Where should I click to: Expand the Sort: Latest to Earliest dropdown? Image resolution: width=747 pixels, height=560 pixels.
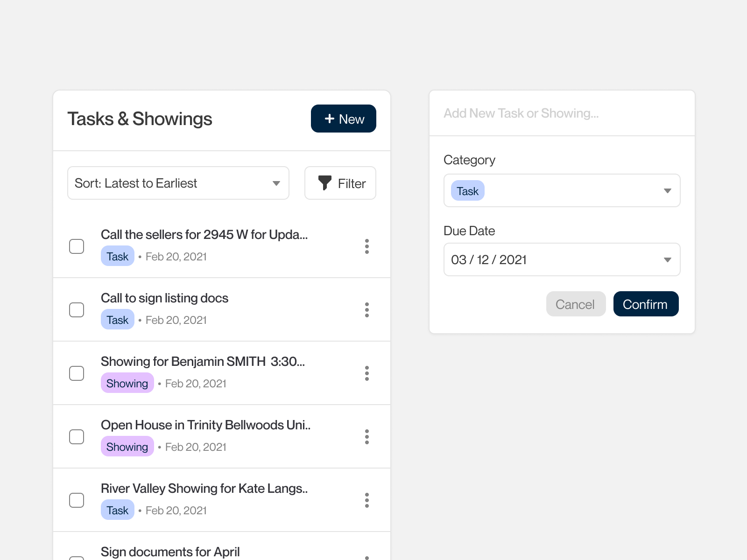click(276, 183)
